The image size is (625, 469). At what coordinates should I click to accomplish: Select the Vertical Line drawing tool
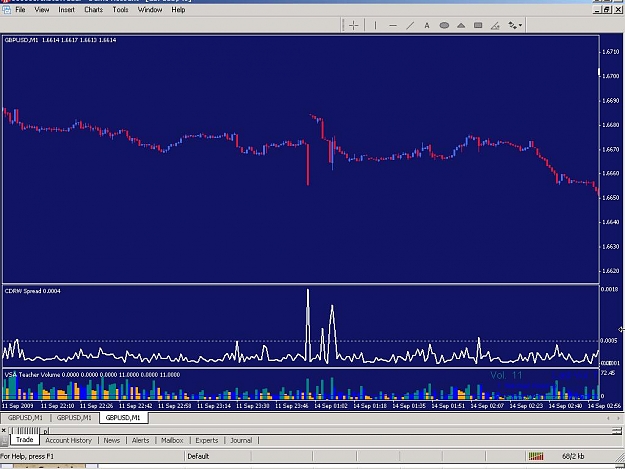click(x=375, y=26)
